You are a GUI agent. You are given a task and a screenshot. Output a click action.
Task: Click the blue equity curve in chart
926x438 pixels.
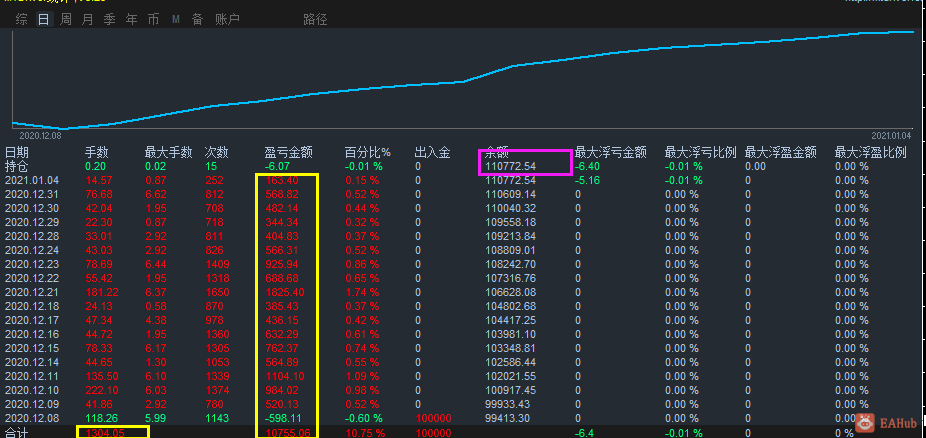[x=465, y=81]
